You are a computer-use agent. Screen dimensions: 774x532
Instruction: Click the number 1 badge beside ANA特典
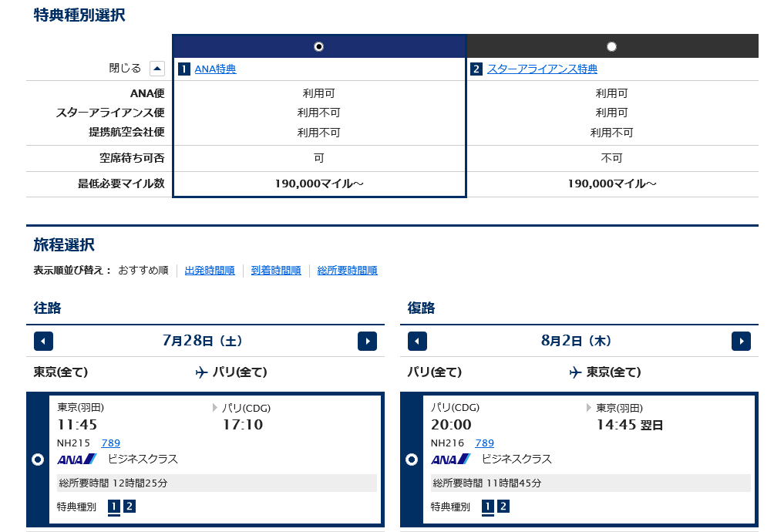pos(183,69)
